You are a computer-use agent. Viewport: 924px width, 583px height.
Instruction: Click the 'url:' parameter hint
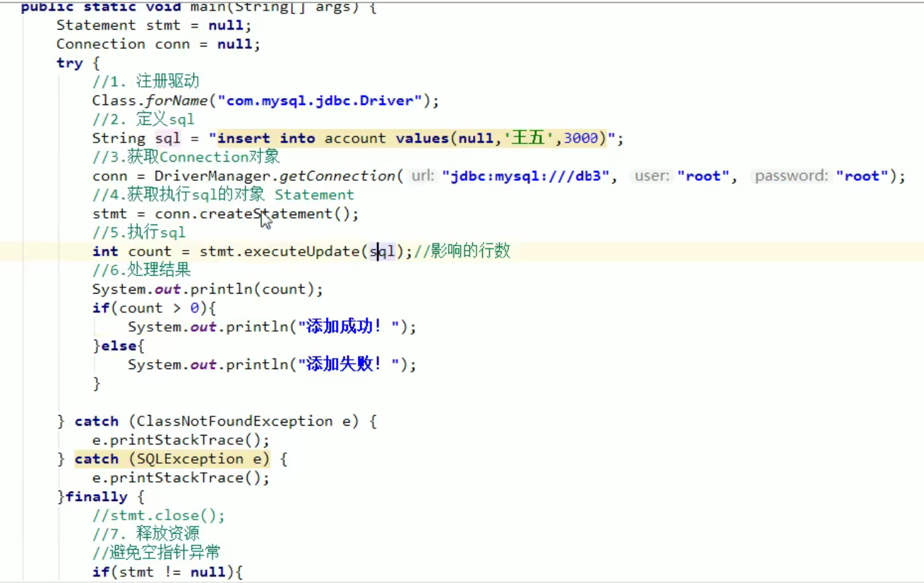click(x=423, y=176)
